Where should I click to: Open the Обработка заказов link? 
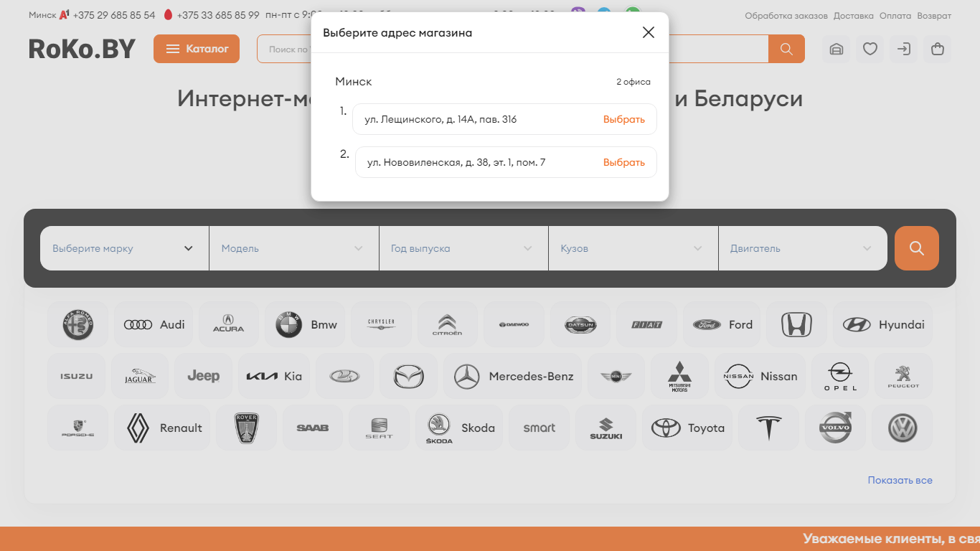click(x=786, y=15)
